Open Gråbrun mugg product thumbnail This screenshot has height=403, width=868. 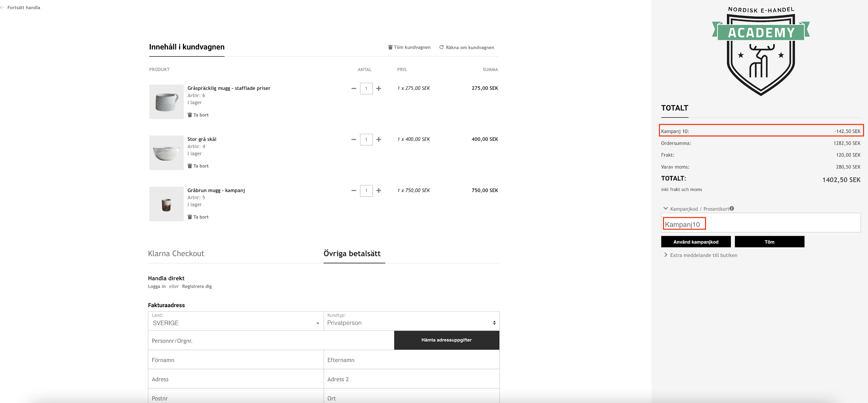click(x=166, y=204)
